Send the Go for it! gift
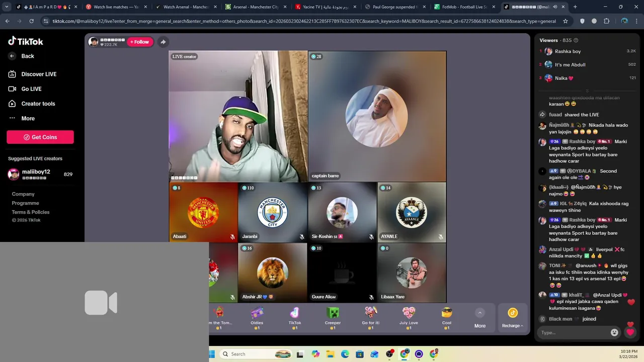 pyautogui.click(x=371, y=318)
